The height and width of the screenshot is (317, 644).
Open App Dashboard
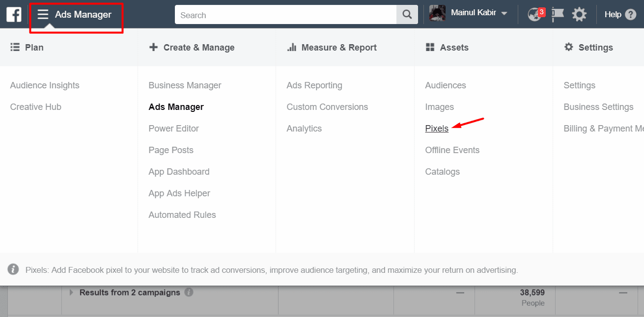(x=179, y=172)
